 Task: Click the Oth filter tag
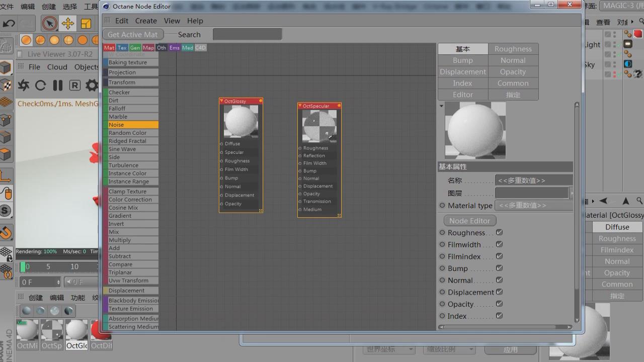161,48
